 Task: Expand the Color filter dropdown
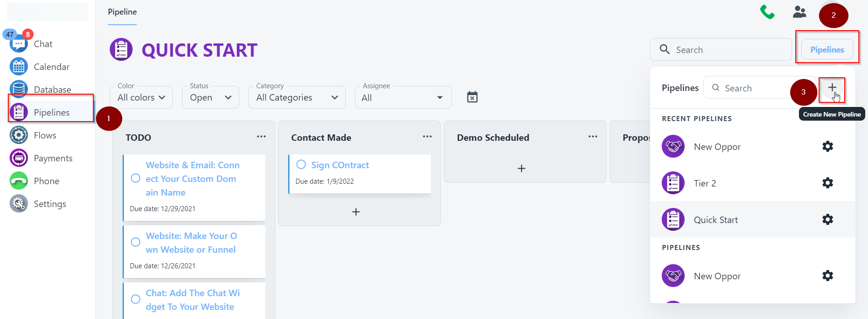click(141, 98)
